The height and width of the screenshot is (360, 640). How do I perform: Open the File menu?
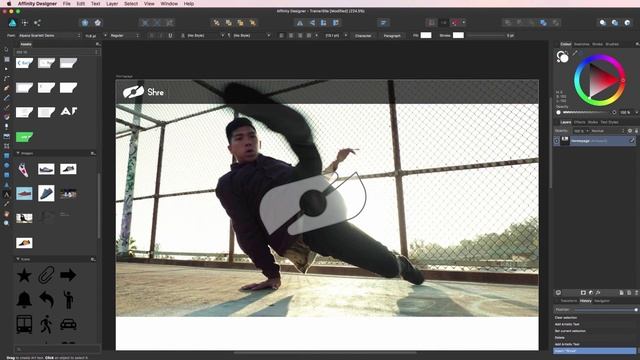(67, 4)
